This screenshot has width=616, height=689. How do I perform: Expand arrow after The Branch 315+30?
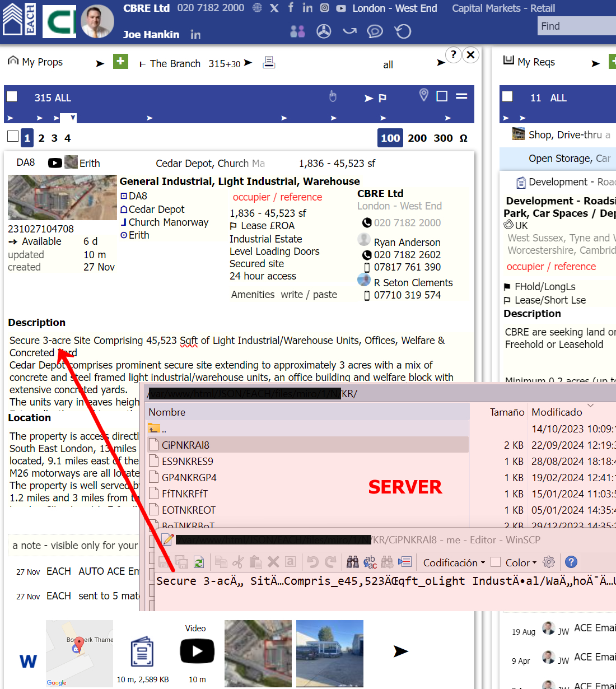[248, 63]
